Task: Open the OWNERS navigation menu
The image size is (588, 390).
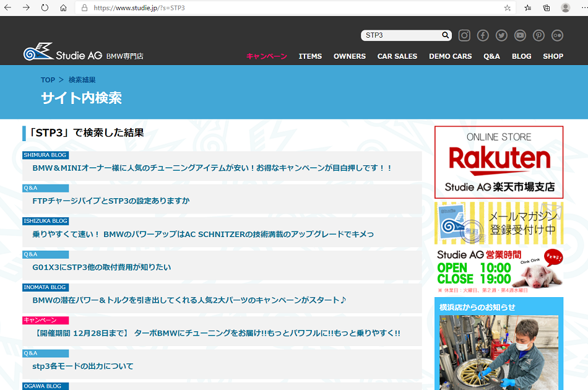Action: 350,56
